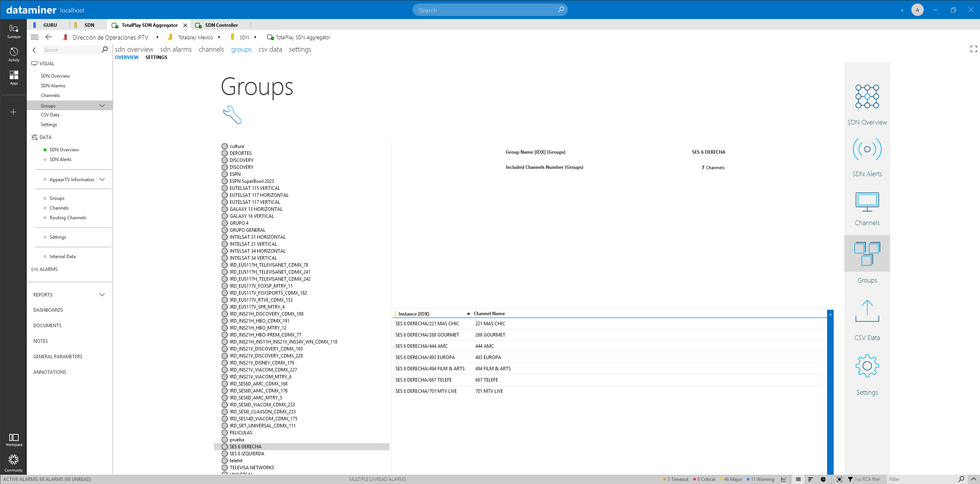Expand breadcrumb arrow after SDN

tap(255, 37)
